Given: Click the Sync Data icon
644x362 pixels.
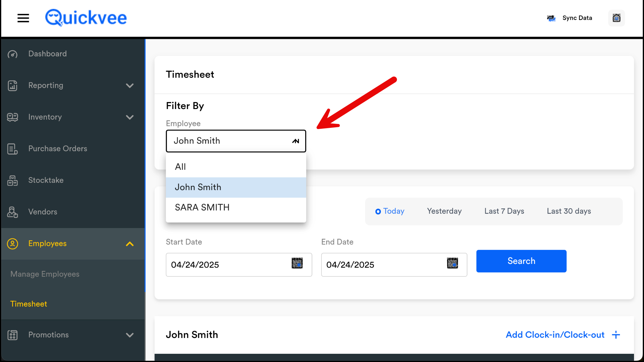Looking at the screenshot, I should point(551,18).
